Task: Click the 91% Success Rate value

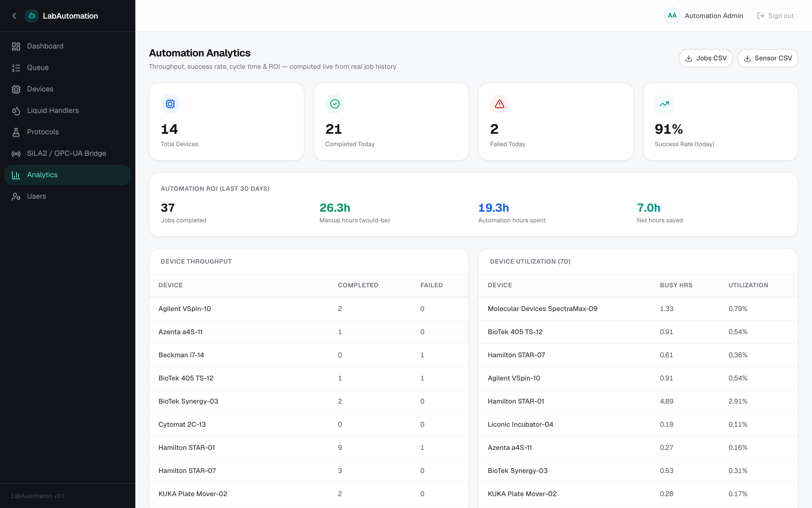Action: pyautogui.click(x=669, y=129)
